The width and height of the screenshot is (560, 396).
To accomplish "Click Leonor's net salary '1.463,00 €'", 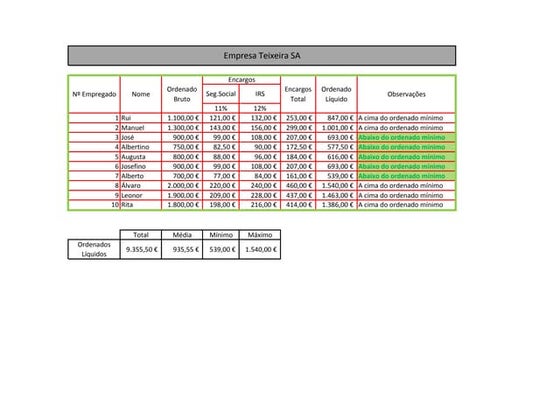I will pyautogui.click(x=336, y=195).
